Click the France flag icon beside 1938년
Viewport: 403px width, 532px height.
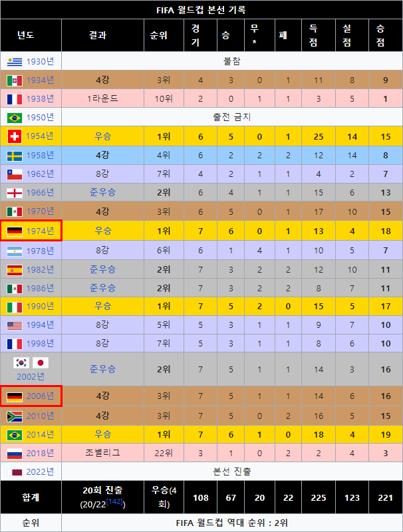(15, 99)
